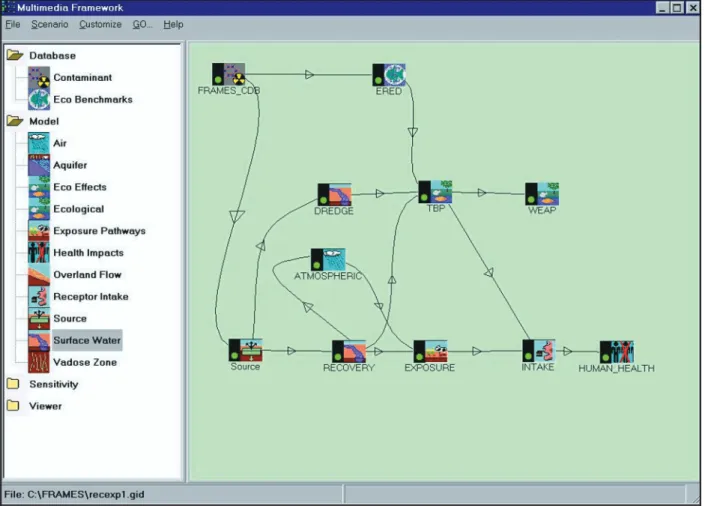Click the Eco Benchmarks globe icon
The width and height of the screenshot is (705, 506).
[x=39, y=99]
